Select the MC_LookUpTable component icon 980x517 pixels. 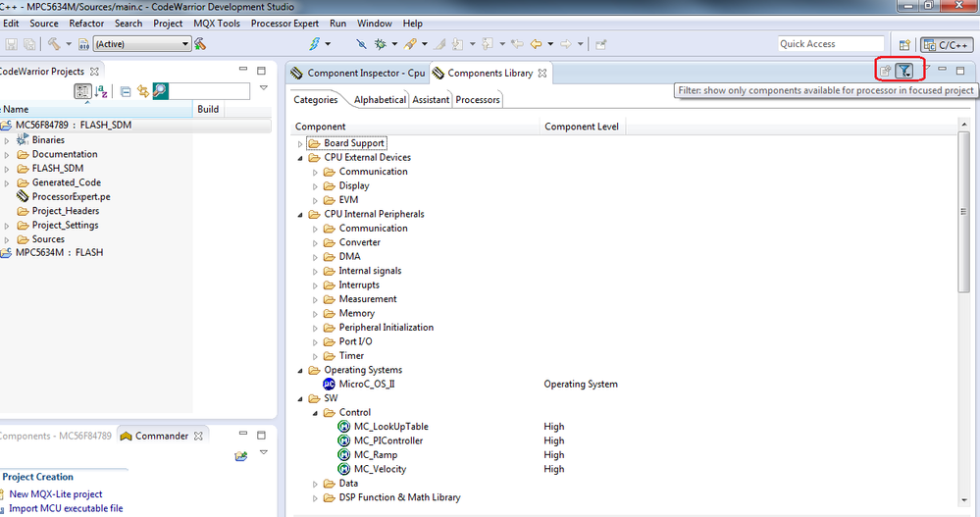(343, 427)
